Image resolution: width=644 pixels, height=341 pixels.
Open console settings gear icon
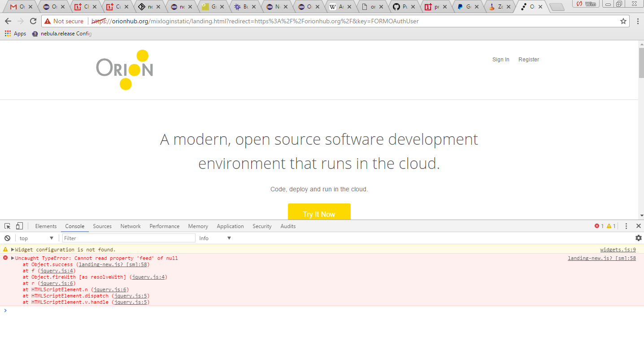point(638,238)
